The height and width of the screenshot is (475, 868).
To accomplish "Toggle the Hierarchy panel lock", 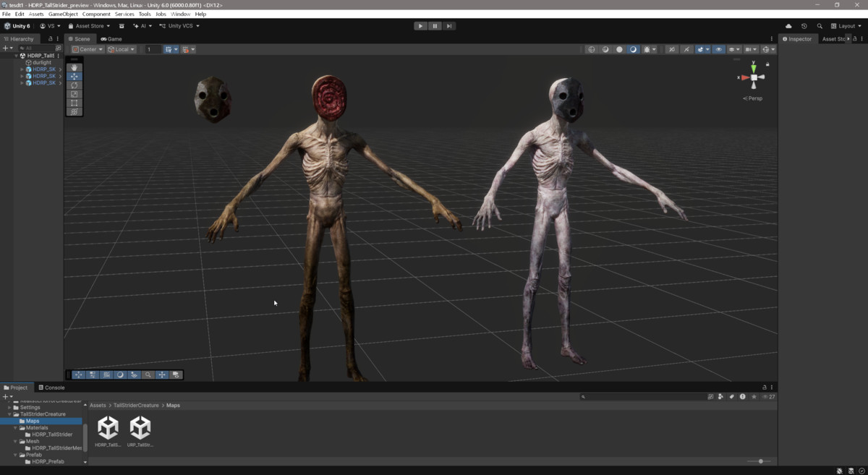I will click(50, 39).
